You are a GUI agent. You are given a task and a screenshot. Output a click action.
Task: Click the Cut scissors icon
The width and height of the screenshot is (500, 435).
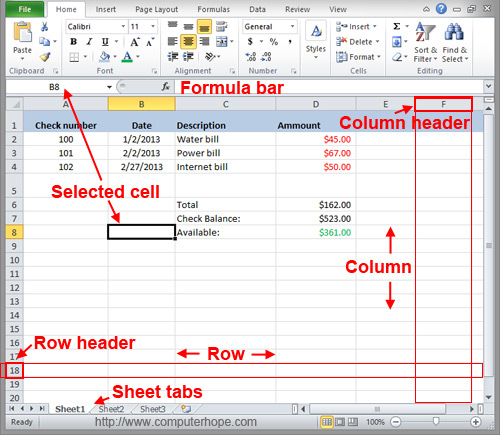pos(44,27)
